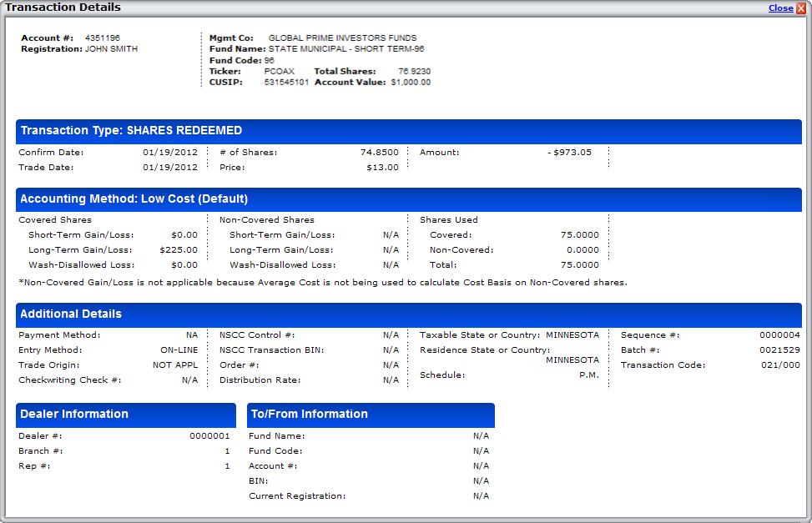Select the Payment Method label
This screenshot has width=812, height=523.
click(x=59, y=335)
